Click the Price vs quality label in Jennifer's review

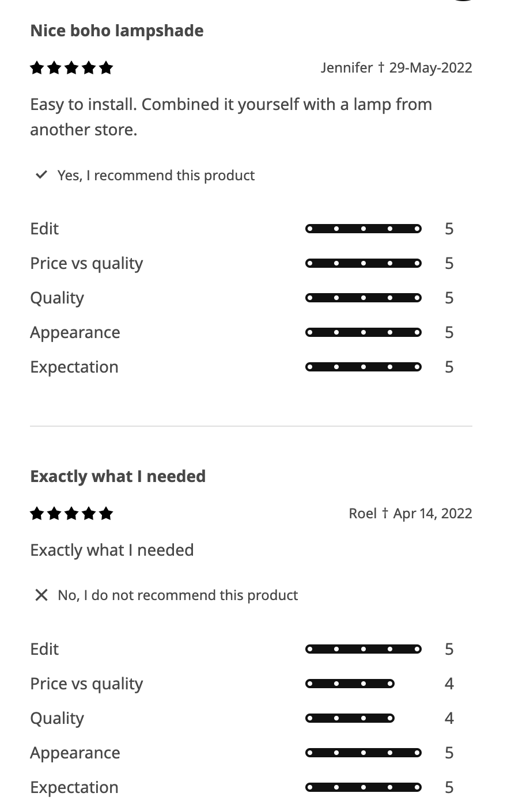click(86, 263)
